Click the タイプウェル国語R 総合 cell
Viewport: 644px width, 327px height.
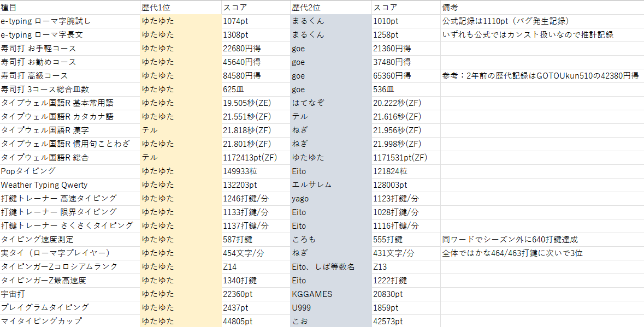[x=70, y=158]
